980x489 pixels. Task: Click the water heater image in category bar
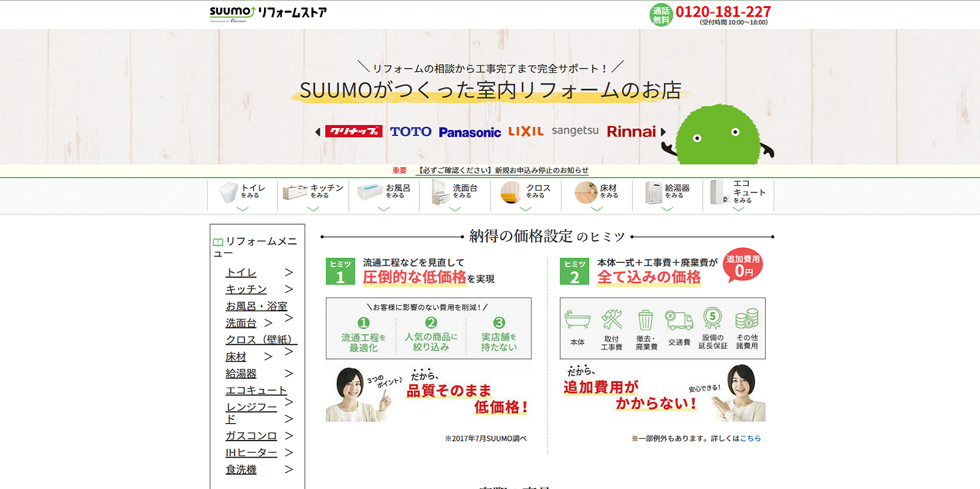point(654,192)
